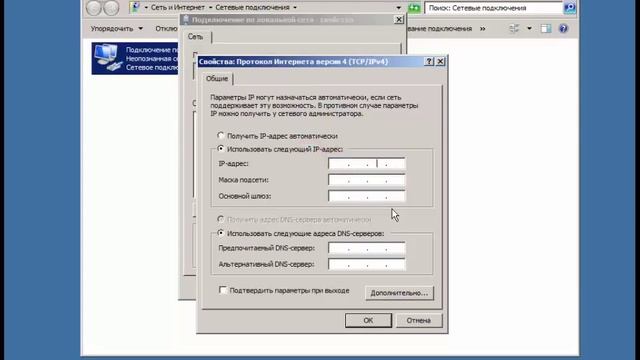This screenshot has height=360, width=640.
Task: Click 'Сеть и Интернет' breadcrumb
Action: [178, 7]
